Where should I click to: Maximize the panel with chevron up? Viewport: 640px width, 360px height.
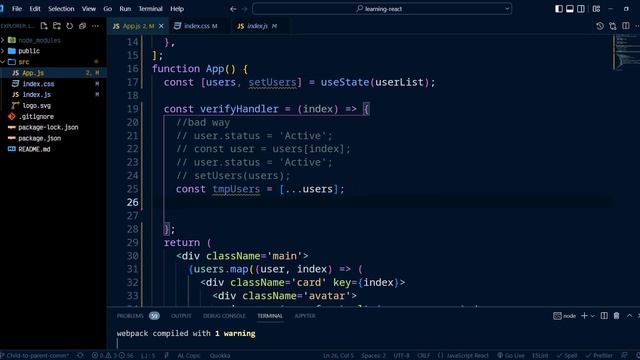point(629,316)
